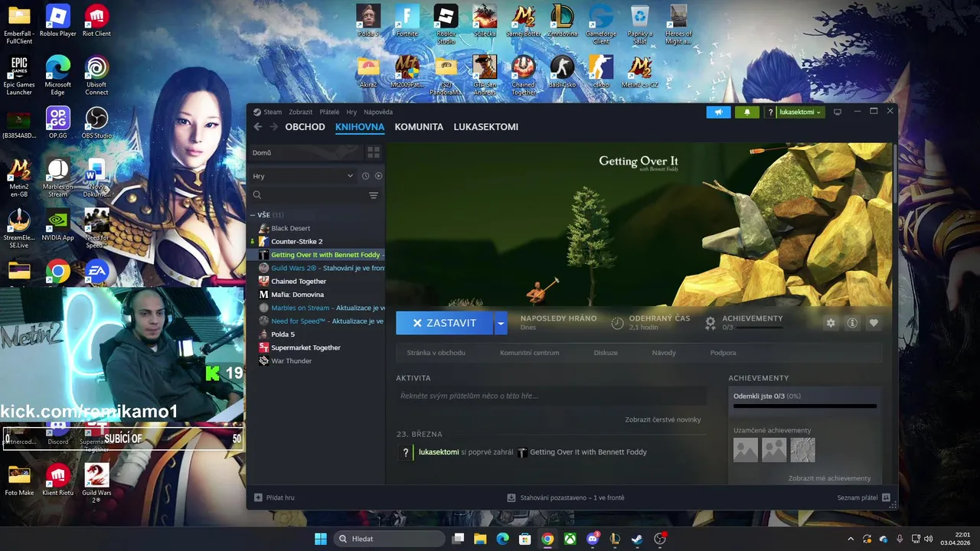Open the Nápověda menu
980x551 pixels.
click(x=378, y=112)
